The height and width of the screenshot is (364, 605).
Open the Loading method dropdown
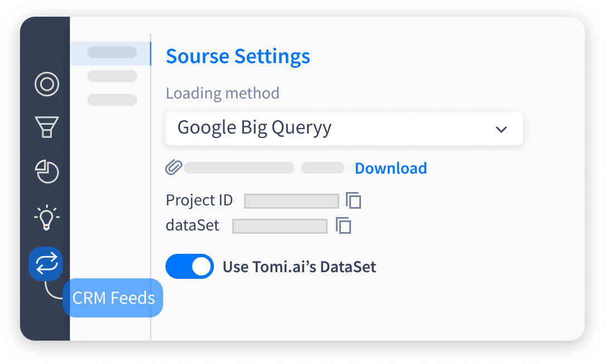tap(344, 129)
